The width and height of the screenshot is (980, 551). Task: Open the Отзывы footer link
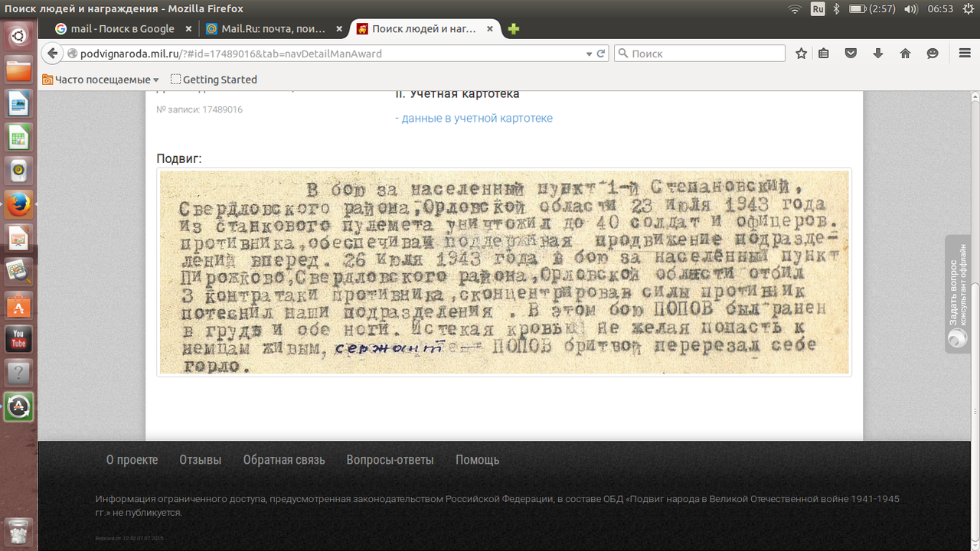(201, 460)
